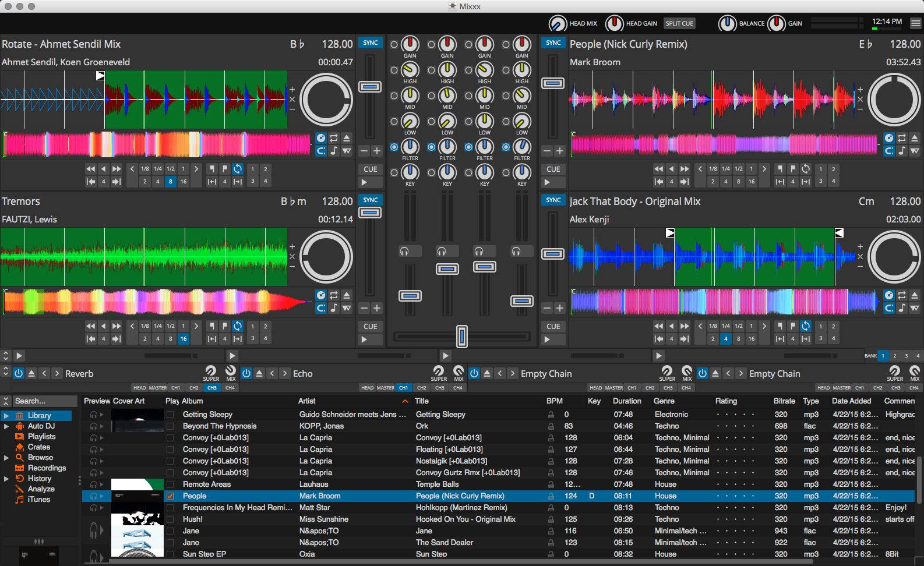This screenshot has height=566, width=924.
Task: Select next effect after Reverb chain
Action: click(57, 373)
